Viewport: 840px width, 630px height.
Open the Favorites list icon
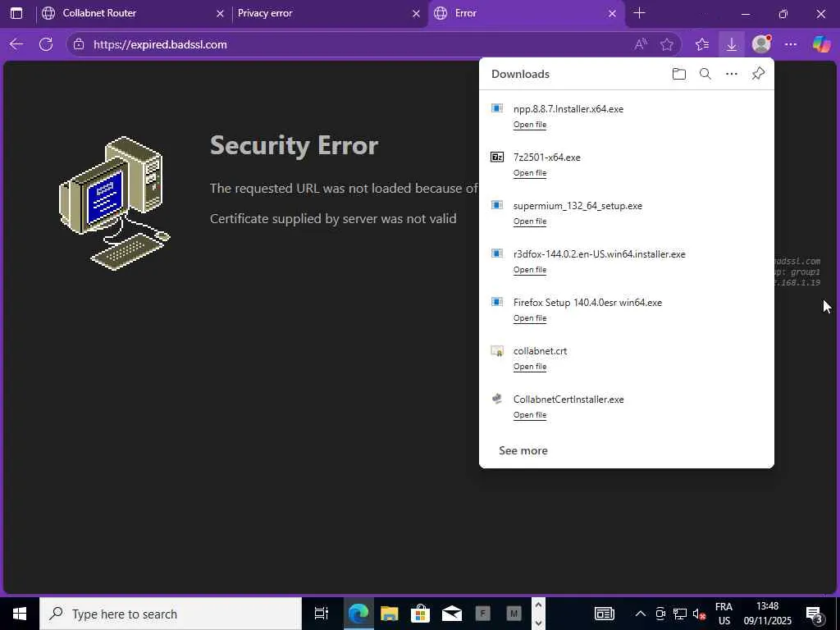(x=702, y=44)
